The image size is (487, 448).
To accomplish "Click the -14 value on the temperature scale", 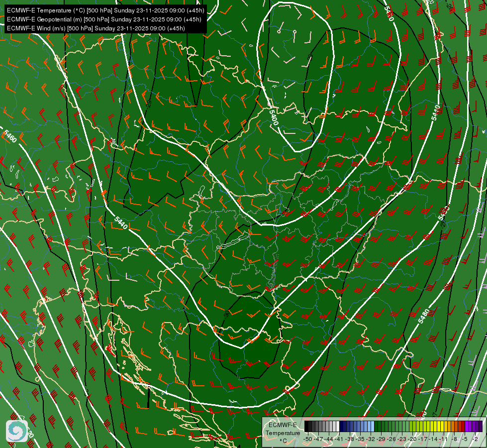I will pyautogui.click(x=433, y=439).
